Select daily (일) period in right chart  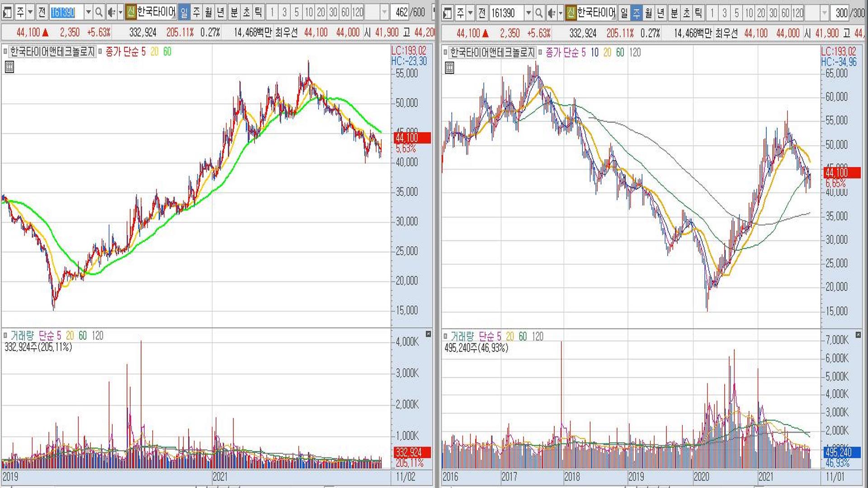click(x=624, y=13)
